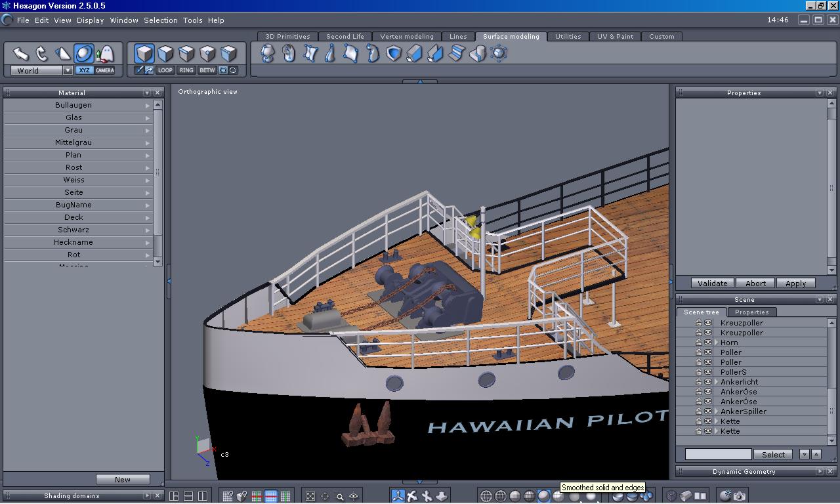The width and height of the screenshot is (840, 504).
Task: Click the open-book icon in bottom toolbar
Action: click(x=701, y=496)
